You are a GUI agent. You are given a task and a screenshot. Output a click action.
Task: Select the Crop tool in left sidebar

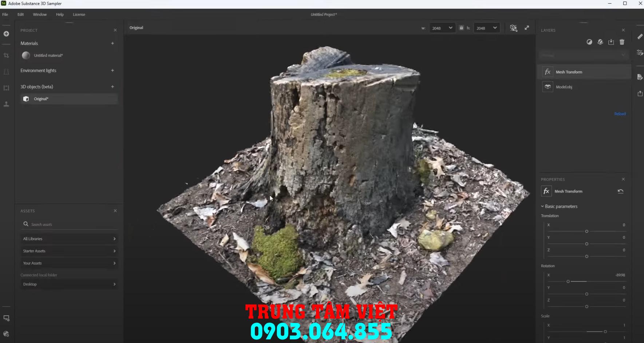(6, 55)
